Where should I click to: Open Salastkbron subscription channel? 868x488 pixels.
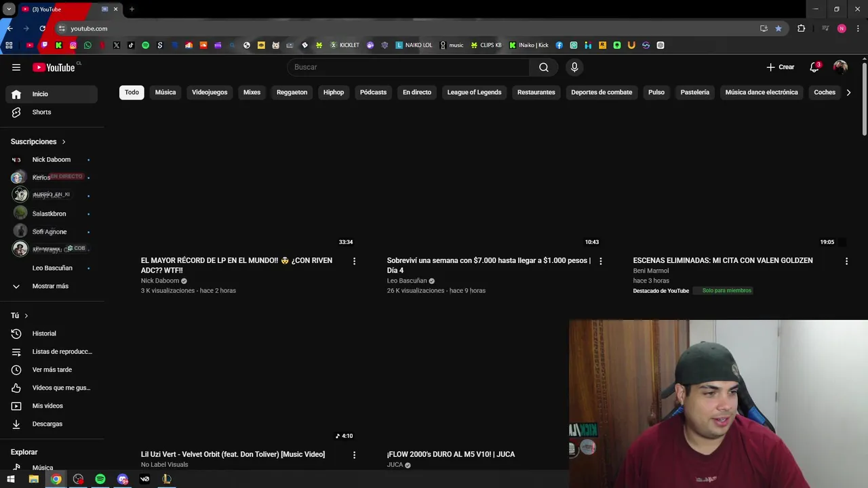click(52, 214)
